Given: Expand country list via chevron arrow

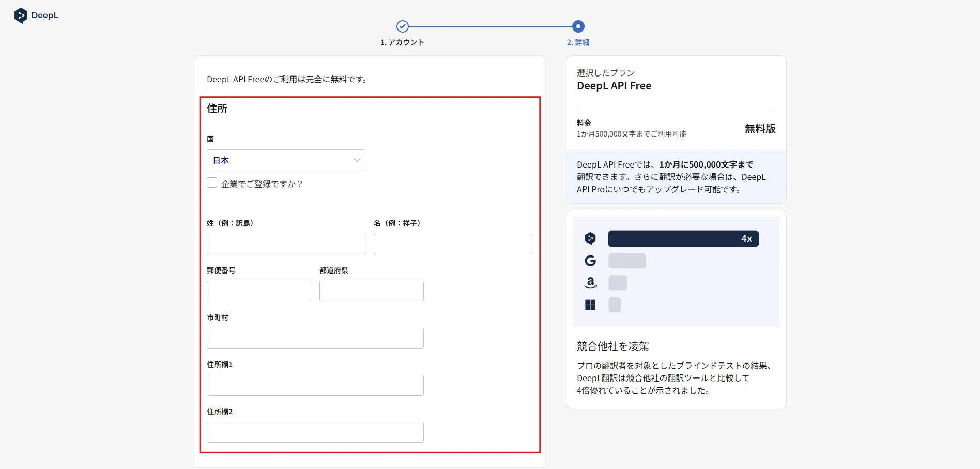Looking at the screenshot, I should [x=357, y=160].
